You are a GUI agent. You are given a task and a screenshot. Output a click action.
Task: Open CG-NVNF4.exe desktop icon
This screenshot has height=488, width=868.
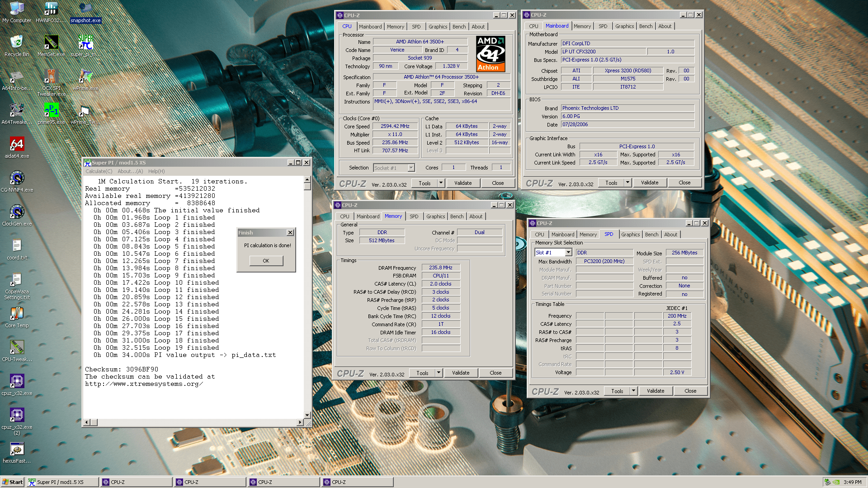coord(17,181)
